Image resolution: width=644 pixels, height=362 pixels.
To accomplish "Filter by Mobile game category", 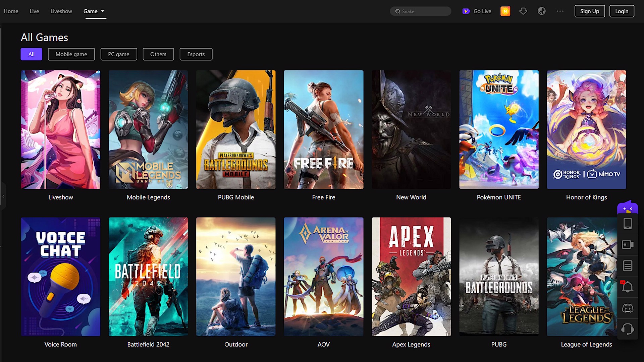I will click(71, 54).
